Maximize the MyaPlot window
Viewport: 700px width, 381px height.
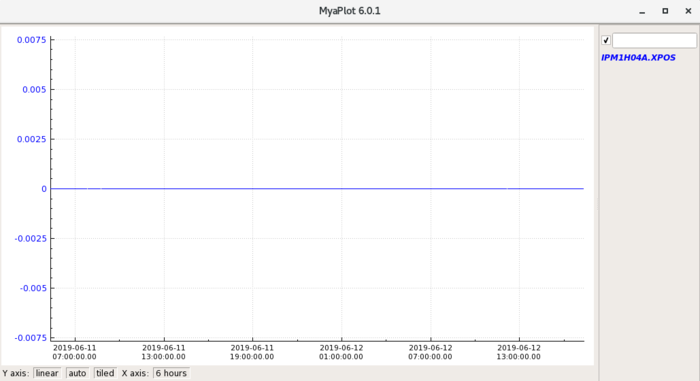[x=665, y=11]
